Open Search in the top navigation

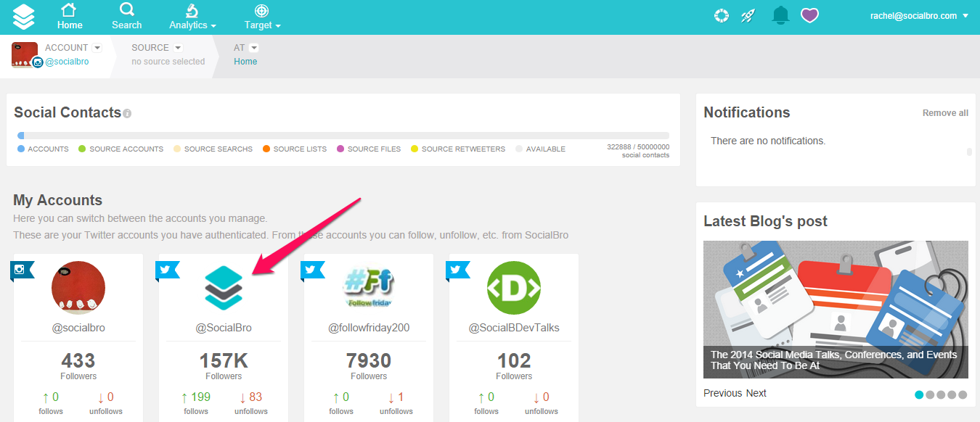[126, 17]
